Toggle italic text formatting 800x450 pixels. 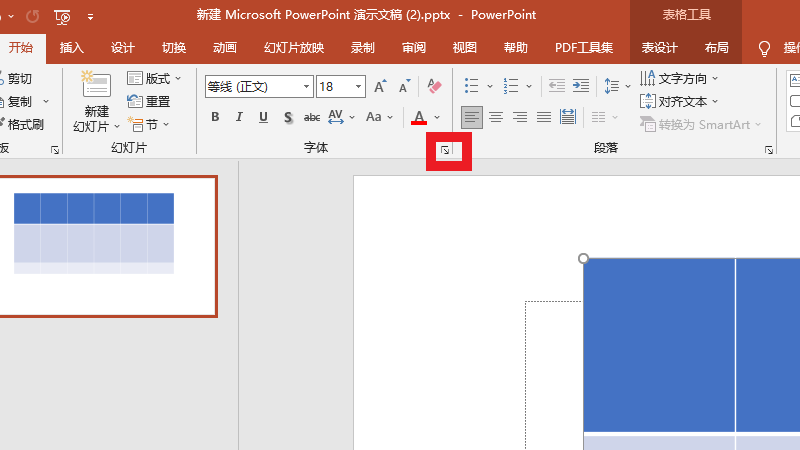pyautogui.click(x=239, y=117)
